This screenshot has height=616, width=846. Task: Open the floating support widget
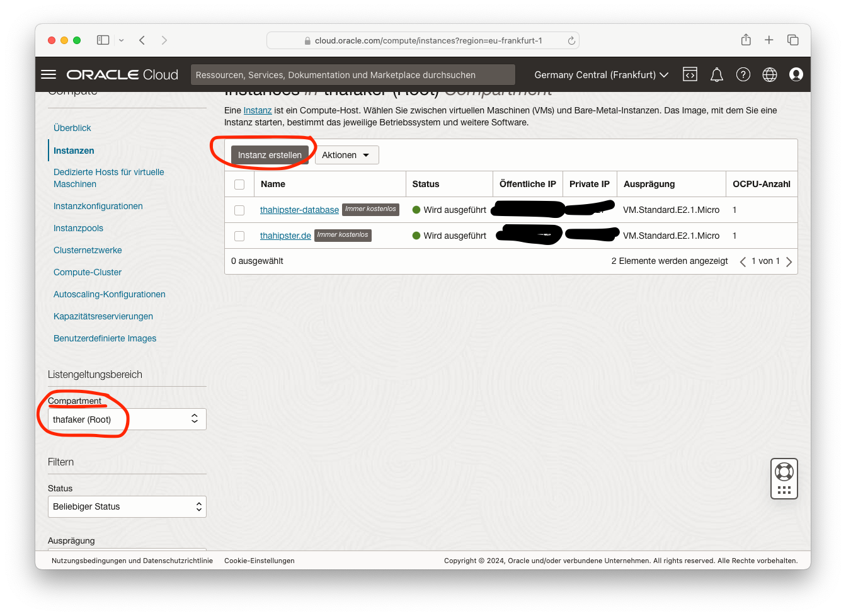point(784,477)
